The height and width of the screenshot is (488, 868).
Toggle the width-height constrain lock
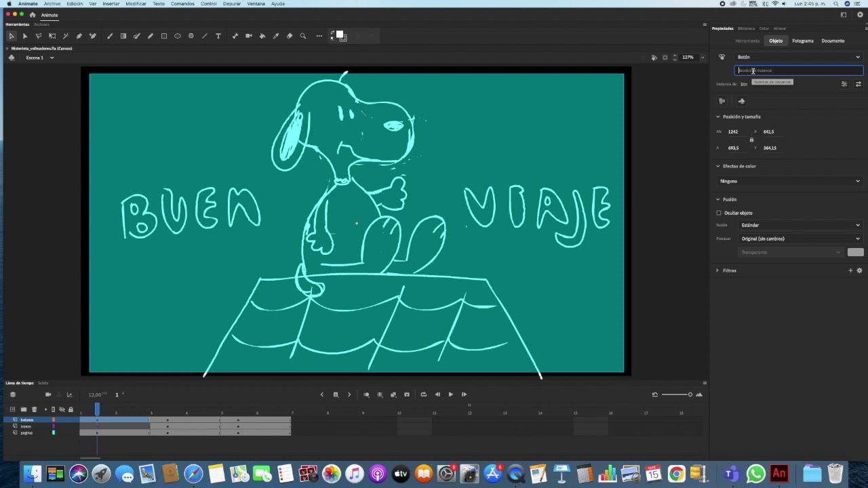751,140
